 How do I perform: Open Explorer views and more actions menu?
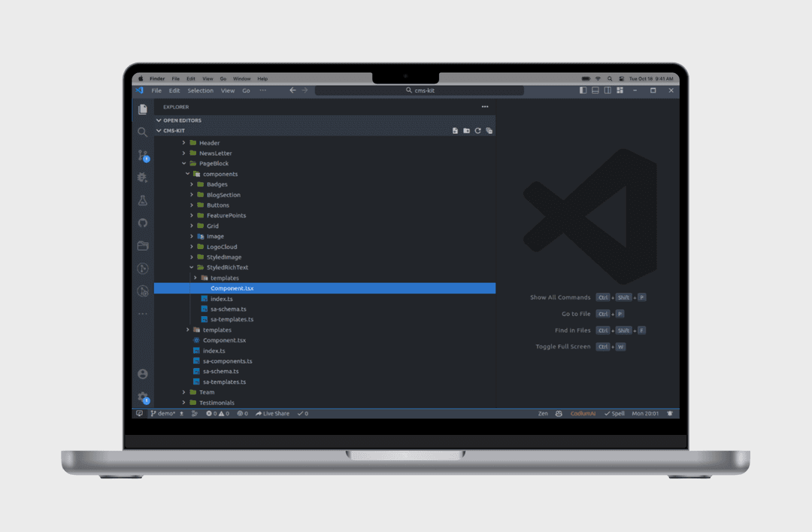[485, 107]
